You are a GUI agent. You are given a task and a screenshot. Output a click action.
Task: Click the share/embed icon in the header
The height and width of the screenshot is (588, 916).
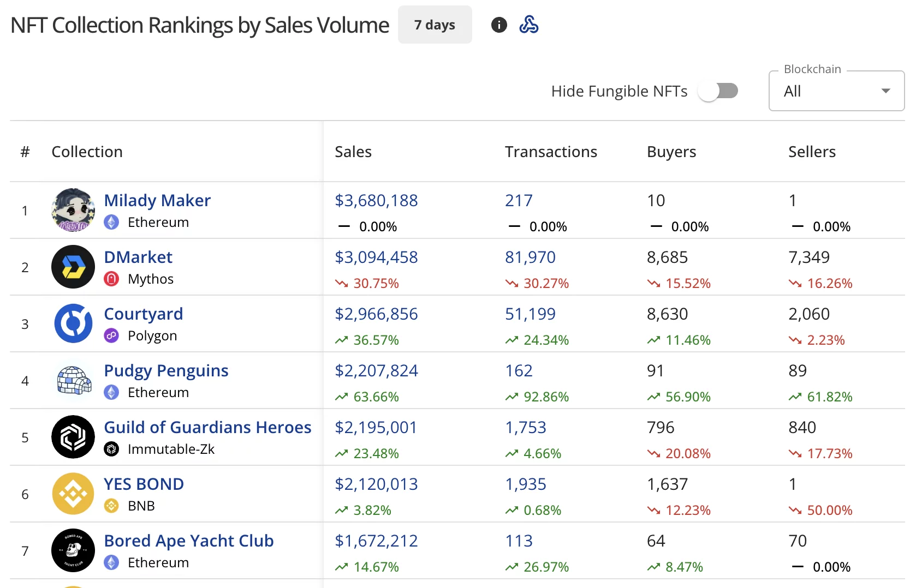[x=528, y=25]
